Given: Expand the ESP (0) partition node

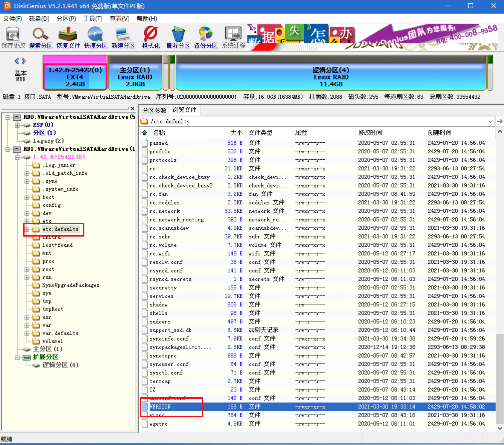Looking at the screenshot, I should click(x=17, y=125).
